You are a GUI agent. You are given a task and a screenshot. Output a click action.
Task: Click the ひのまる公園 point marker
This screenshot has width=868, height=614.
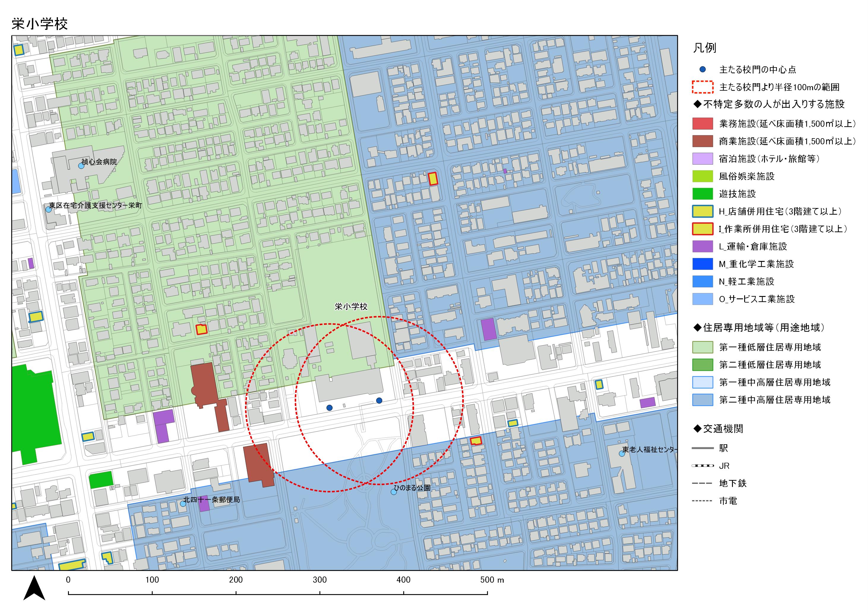click(393, 492)
